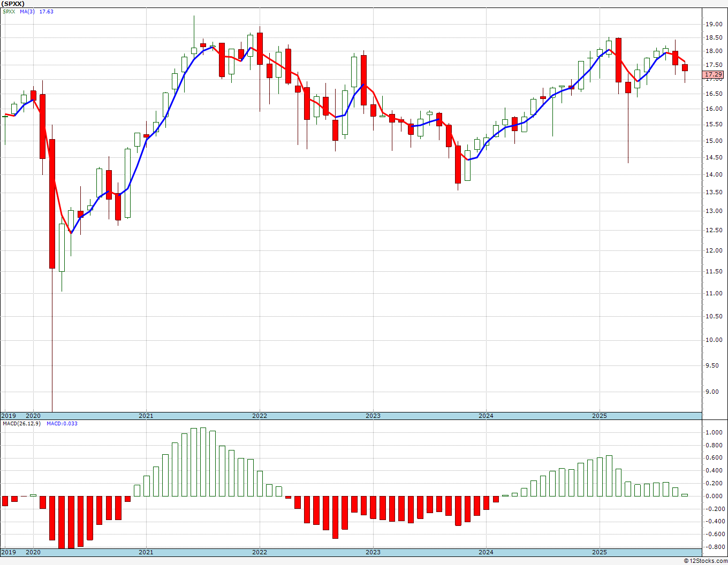Click 13.00 on the price axis
The image size is (728, 565).
pyautogui.click(x=713, y=211)
